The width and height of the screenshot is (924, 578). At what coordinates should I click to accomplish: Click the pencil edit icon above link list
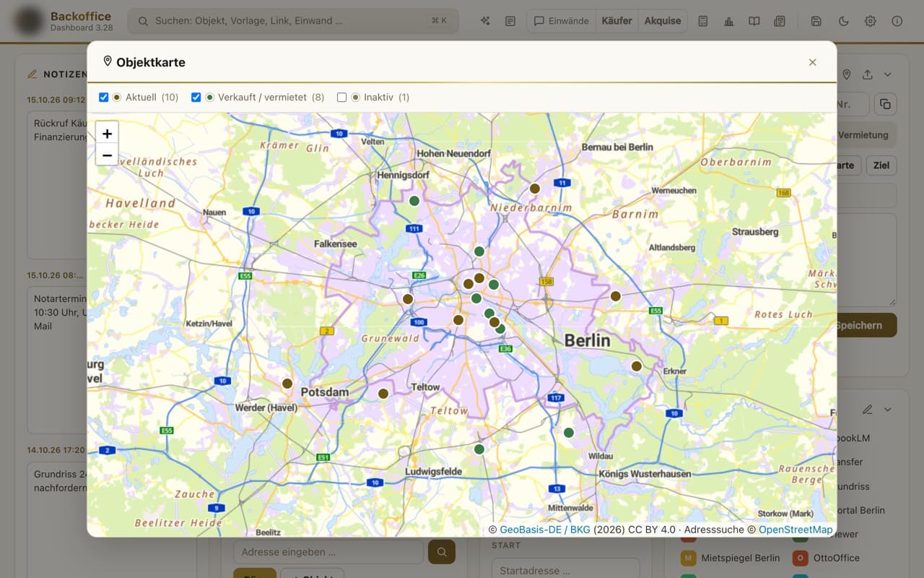tap(868, 410)
